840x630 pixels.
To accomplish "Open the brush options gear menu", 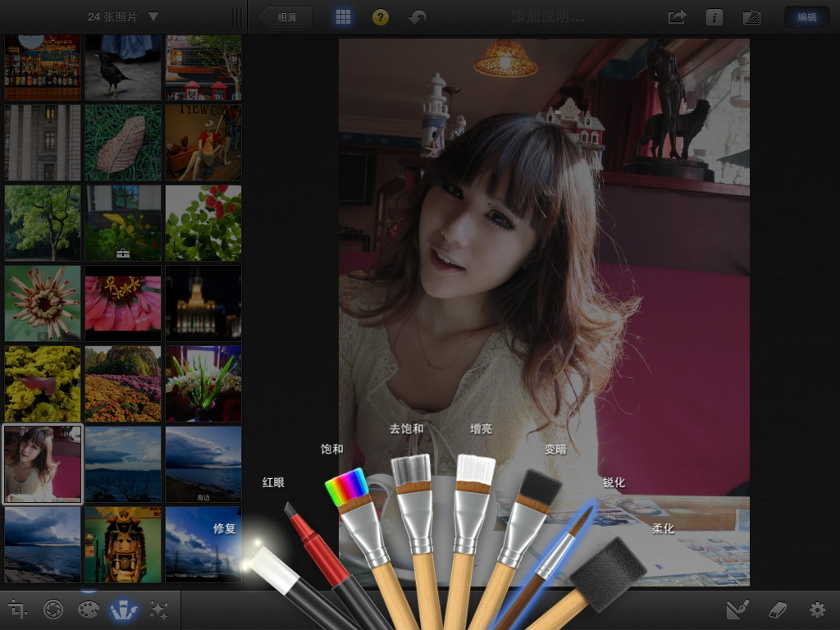I will (816, 609).
